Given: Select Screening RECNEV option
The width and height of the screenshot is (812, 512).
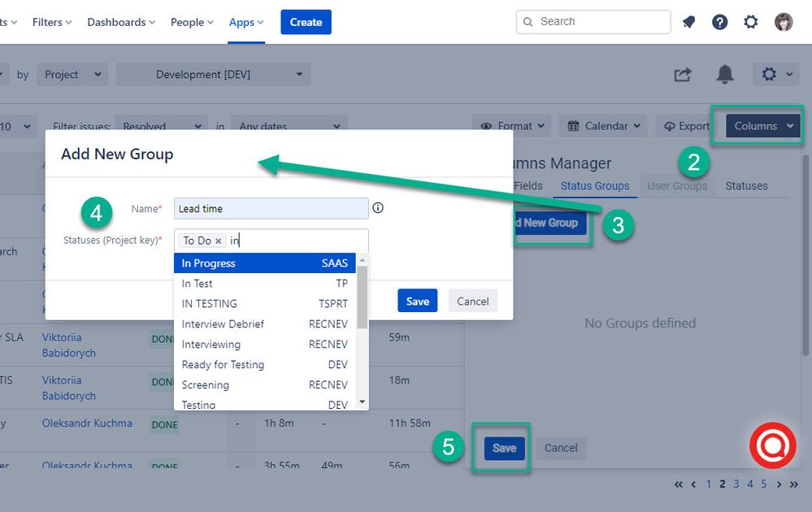Looking at the screenshot, I should point(265,384).
